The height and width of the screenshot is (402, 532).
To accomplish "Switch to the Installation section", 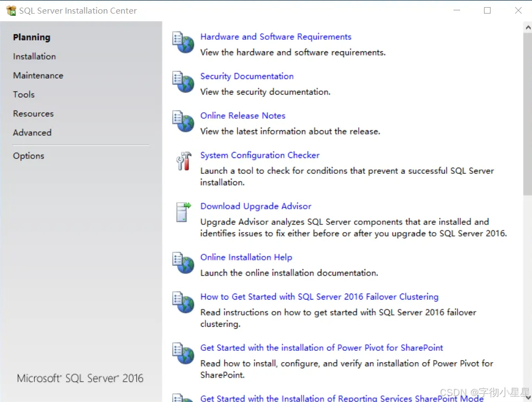I will [x=34, y=56].
